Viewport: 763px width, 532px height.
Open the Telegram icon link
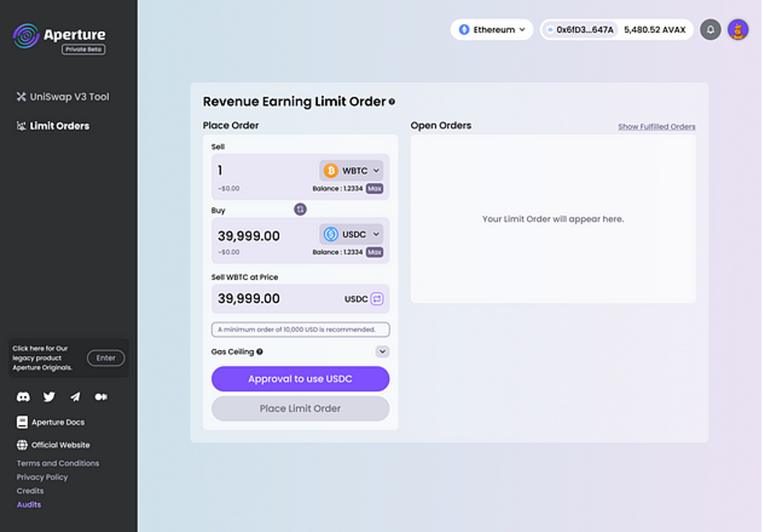(75, 397)
